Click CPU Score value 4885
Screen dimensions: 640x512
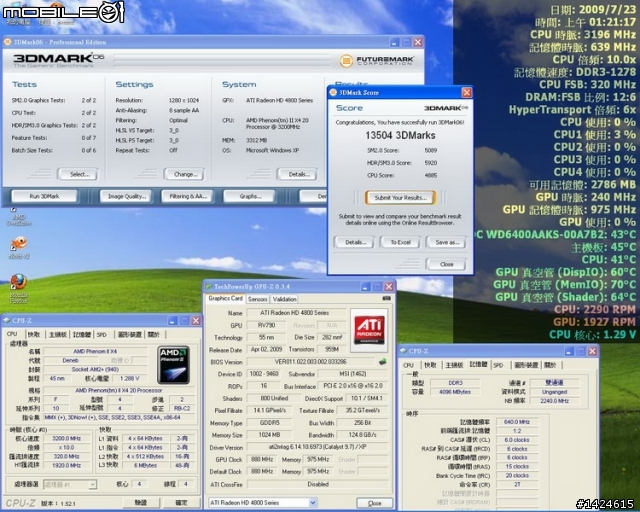pos(431,176)
